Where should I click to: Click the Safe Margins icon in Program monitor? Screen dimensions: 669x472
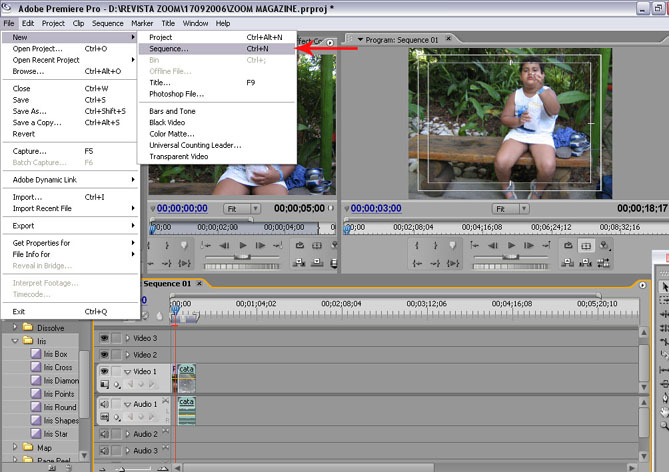587,245
